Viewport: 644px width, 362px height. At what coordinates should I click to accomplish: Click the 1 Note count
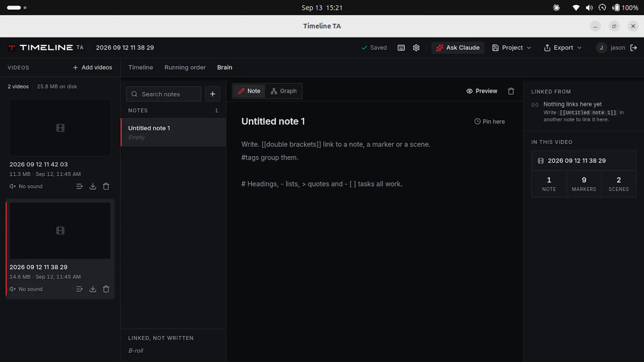[x=549, y=184]
